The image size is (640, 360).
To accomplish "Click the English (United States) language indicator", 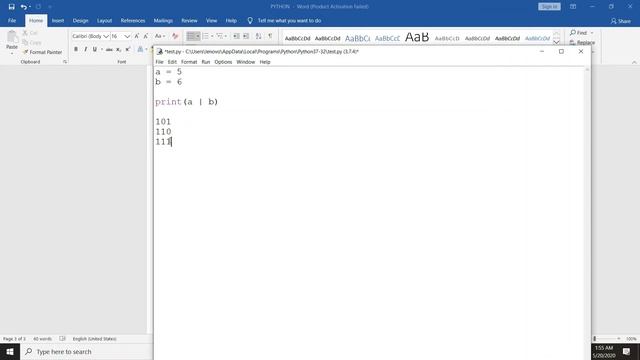I will coord(94,339).
